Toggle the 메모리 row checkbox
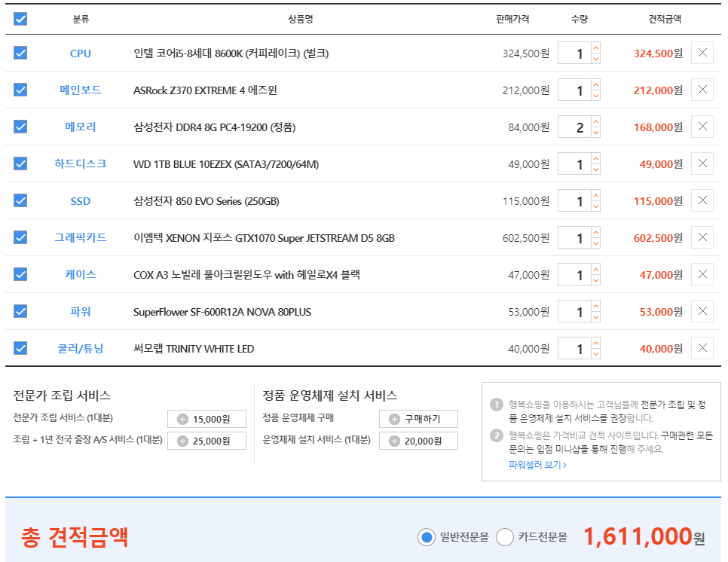 tap(20, 127)
